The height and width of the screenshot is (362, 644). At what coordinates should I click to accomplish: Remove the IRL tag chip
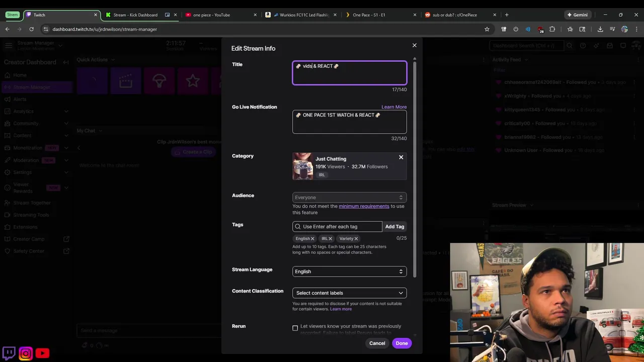pos(330,239)
